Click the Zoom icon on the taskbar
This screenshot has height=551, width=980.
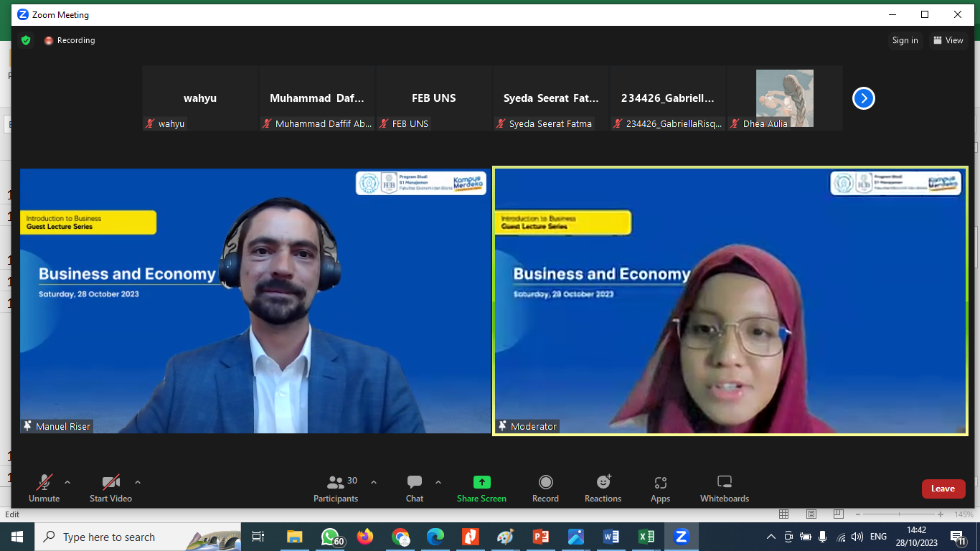(x=682, y=537)
